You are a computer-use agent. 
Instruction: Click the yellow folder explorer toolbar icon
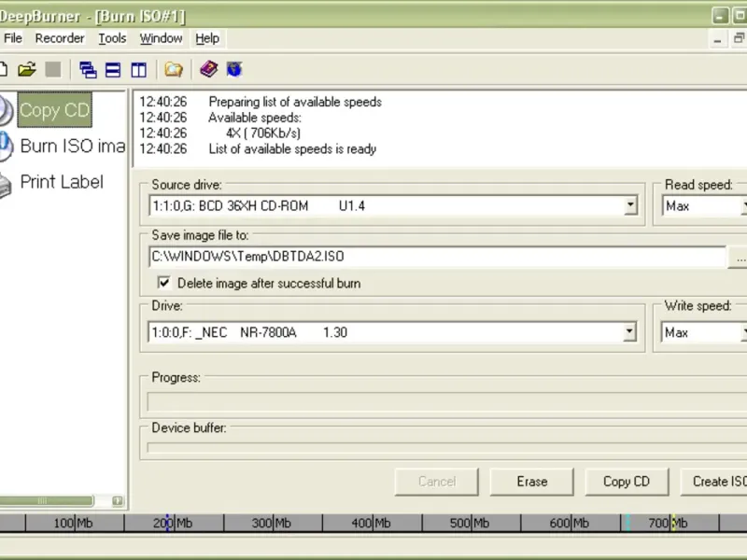pyautogui.click(x=174, y=69)
